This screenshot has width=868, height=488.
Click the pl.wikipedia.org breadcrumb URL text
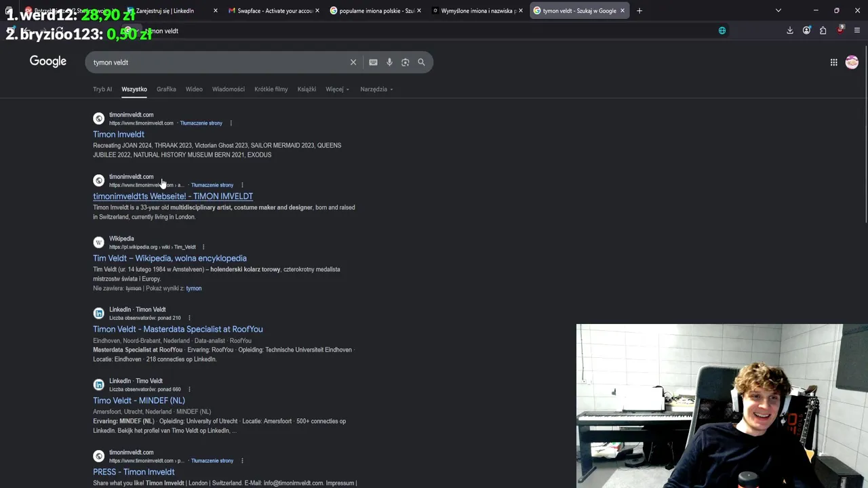pyautogui.click(x=152, y=247)
